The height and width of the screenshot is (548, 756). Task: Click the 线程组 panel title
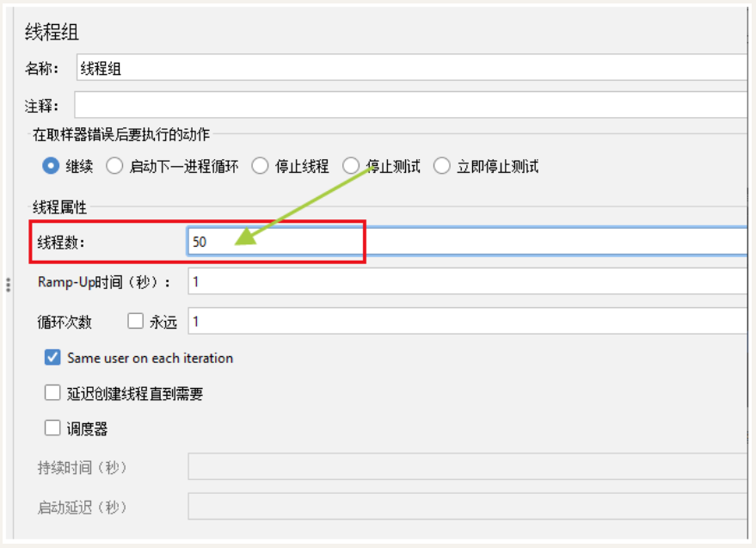coord(52,33)
